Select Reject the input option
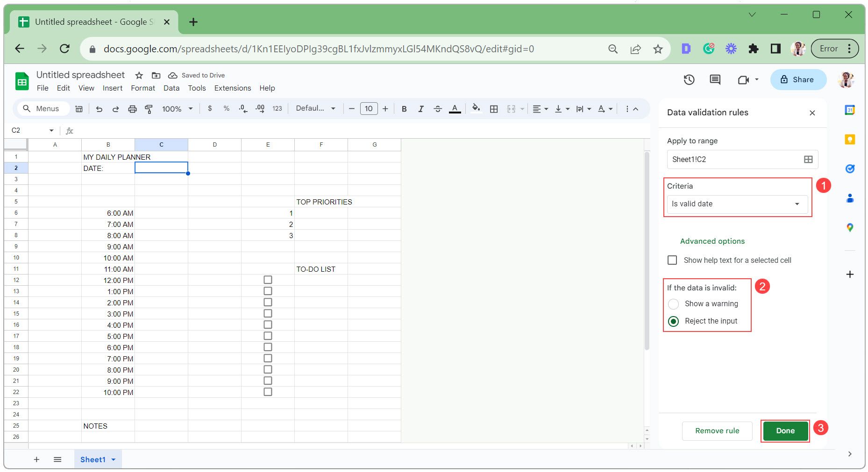Viewport: 868px width, 472px height. pos(673,321)
